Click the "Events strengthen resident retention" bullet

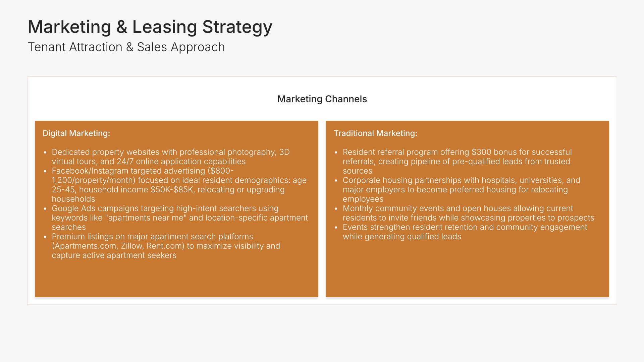point(465,232)
